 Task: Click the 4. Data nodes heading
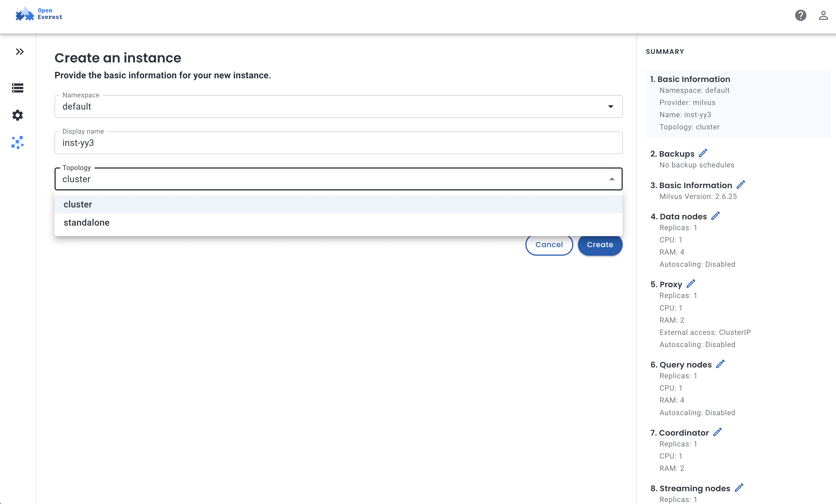click(x=679, y=217)
